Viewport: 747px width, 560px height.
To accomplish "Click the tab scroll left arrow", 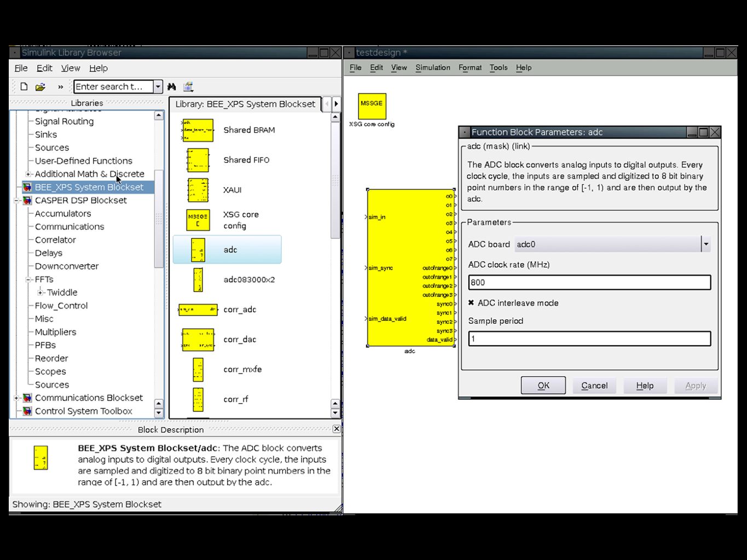I will 327,104.
